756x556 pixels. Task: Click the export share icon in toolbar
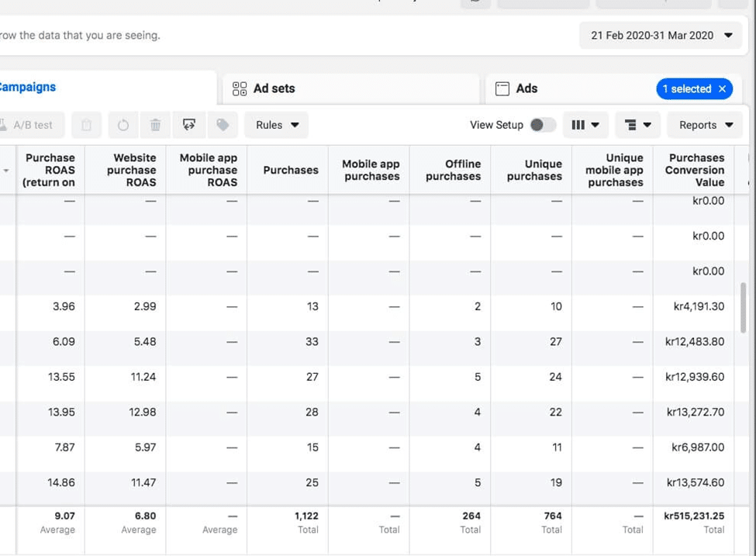(189, 126)
